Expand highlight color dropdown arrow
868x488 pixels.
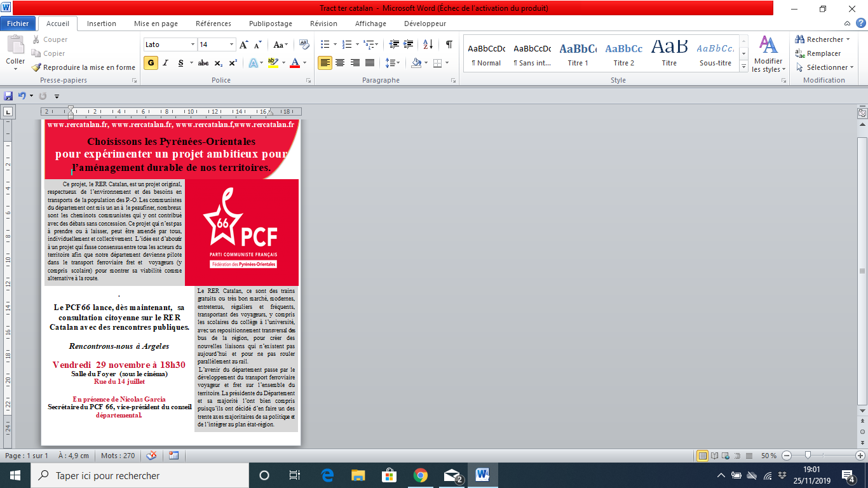[x=283, y=63]
